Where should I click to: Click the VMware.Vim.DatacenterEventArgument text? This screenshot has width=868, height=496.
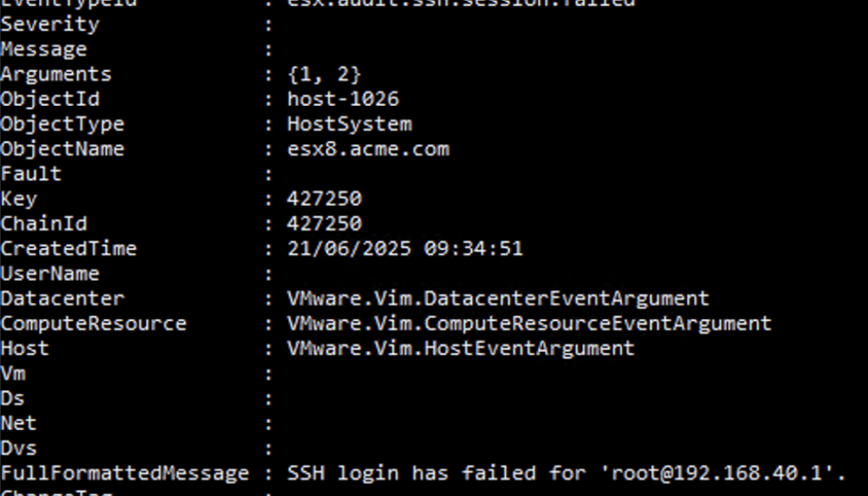[498, 298]
